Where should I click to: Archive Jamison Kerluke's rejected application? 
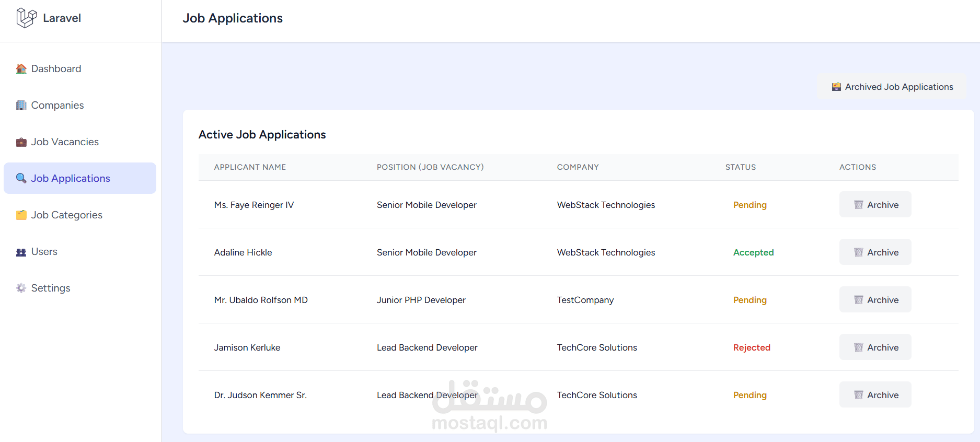[875, 347]
